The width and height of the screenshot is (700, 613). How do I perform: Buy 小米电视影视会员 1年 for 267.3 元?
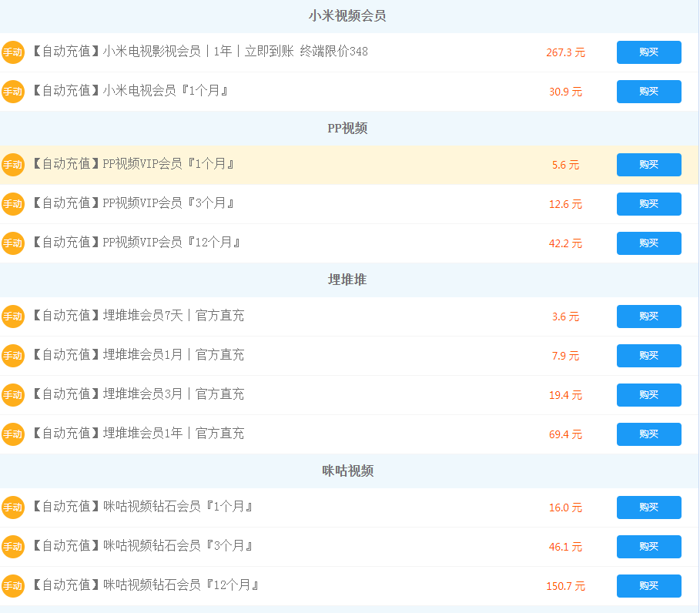click(648, 52)
